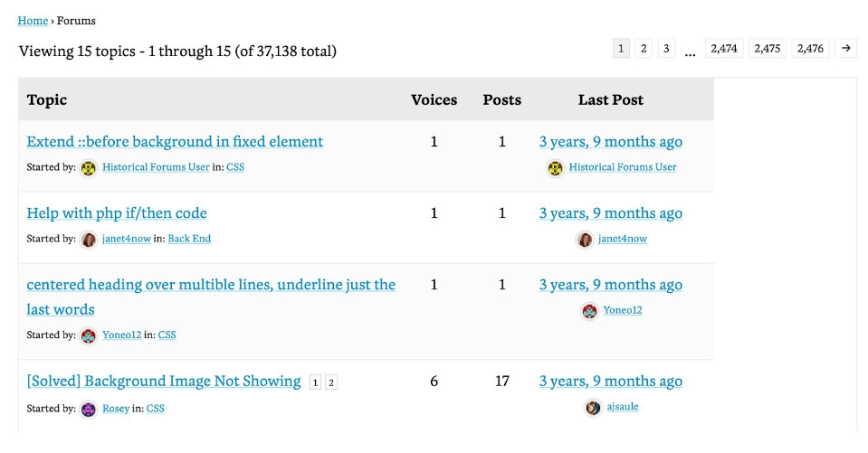
Task: Click janet4now avatar beside Started by
Action: pyautogui.click(x=89, y=240)
